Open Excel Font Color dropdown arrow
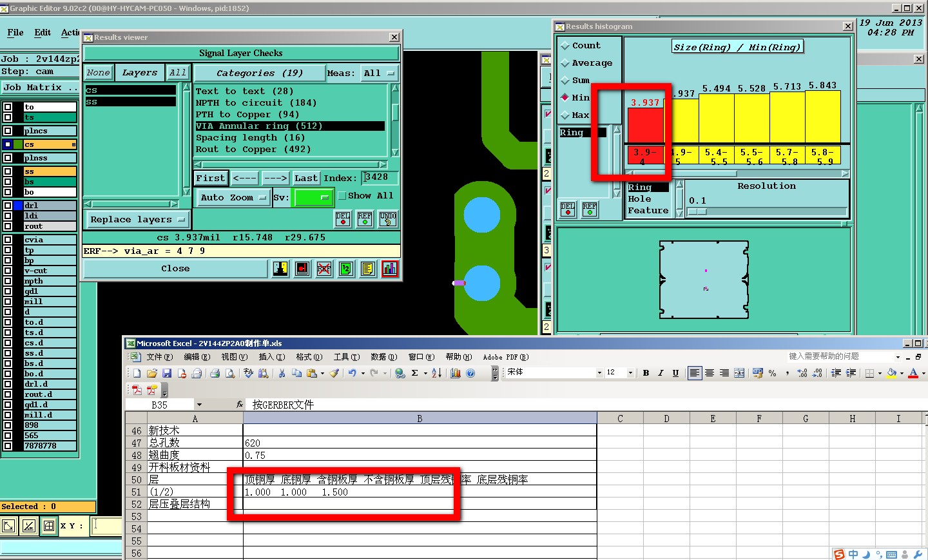This screenshot has width=928, height=560. click(923, 373)
